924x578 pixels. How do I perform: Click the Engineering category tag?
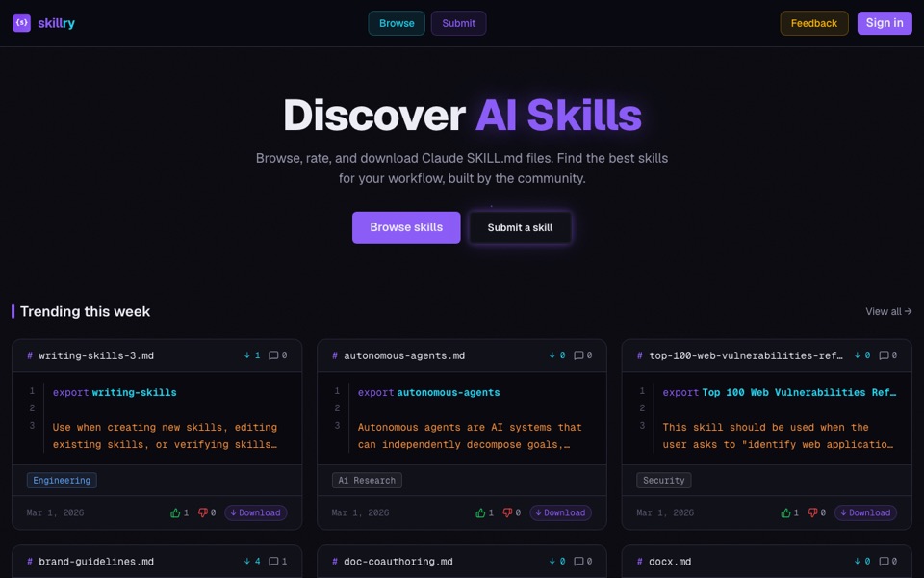62,480
